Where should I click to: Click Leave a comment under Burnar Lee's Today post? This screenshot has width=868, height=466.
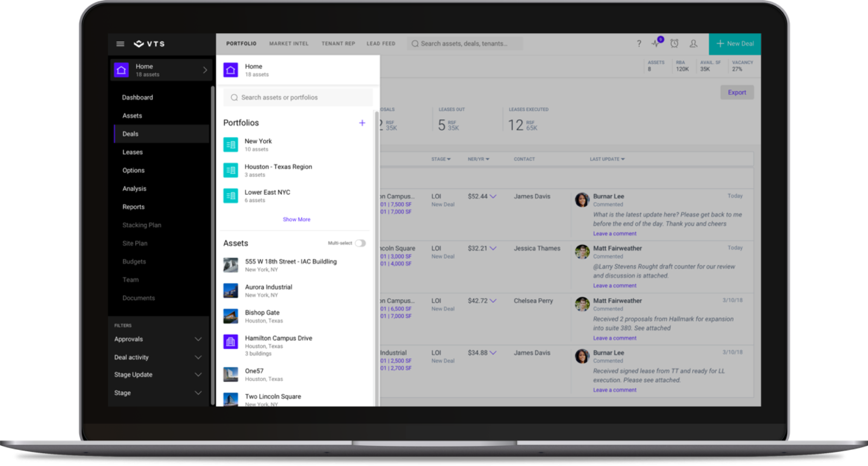614,234
